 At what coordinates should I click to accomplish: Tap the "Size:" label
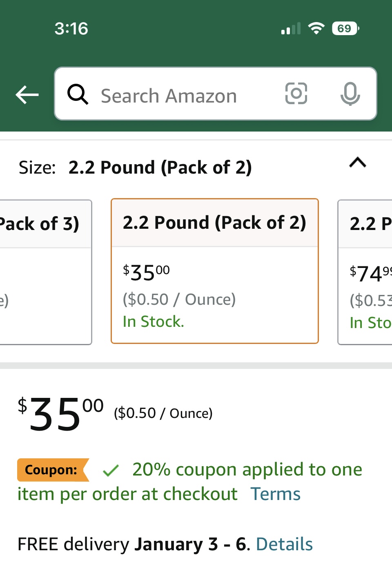pos(37,167)
